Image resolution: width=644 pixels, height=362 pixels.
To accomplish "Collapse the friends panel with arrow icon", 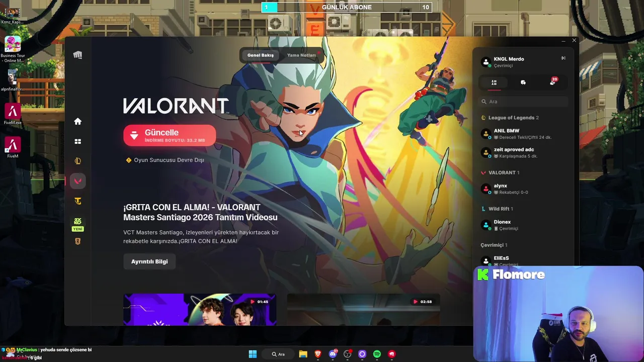I will coord(563,58).
